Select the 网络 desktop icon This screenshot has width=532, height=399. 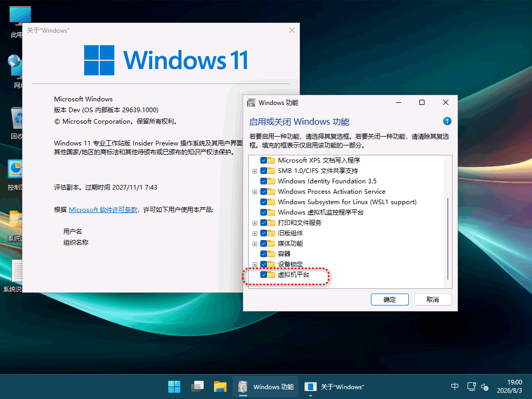coord(16,71)
